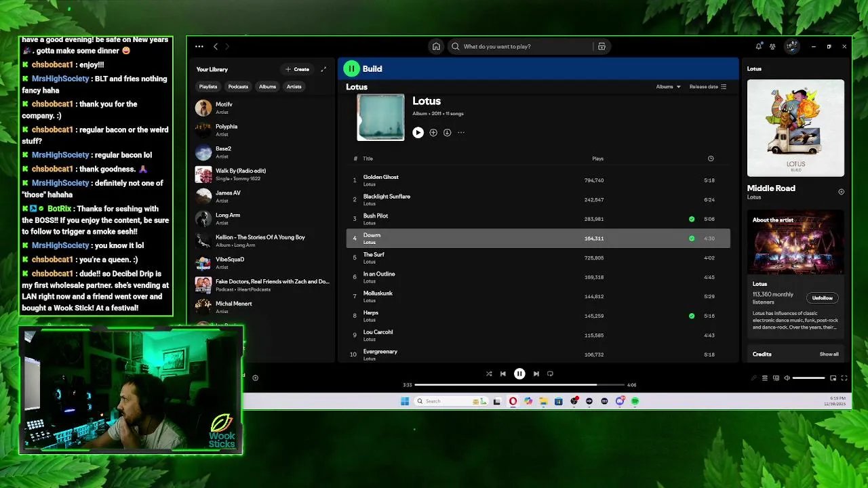Toggle repeat in the player bar
868x488 pixels.
point(550,373)
